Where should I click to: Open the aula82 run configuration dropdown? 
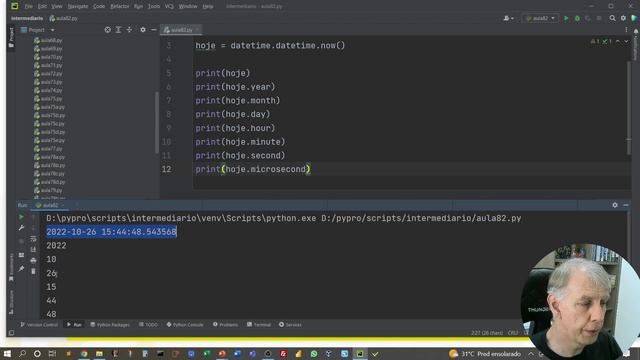(x=540, y=18)
